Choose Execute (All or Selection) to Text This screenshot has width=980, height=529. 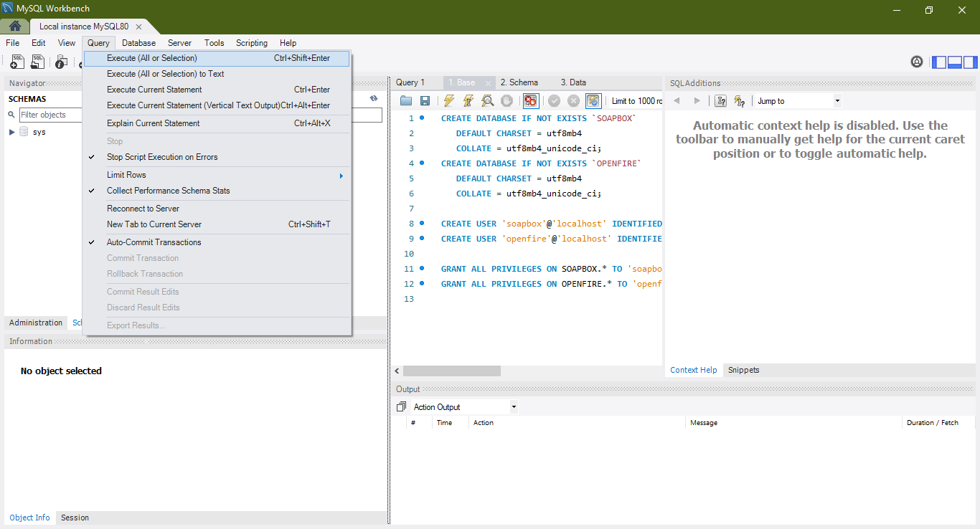coord(217,74)
